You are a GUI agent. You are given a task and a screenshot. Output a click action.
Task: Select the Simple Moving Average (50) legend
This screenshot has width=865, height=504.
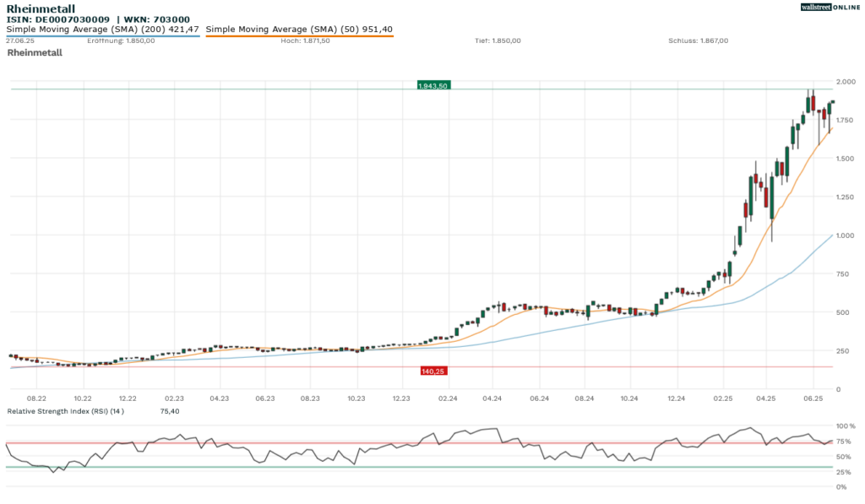(x=299, y=29)
